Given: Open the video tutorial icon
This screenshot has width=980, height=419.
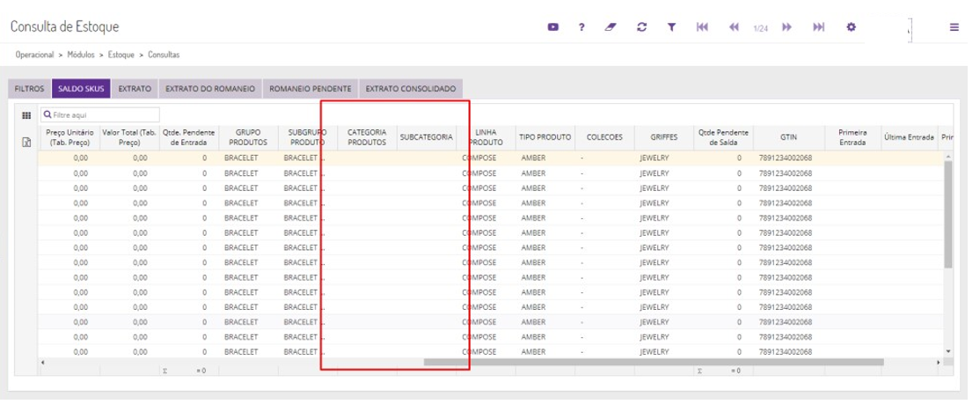Looking at the screenshot, I should 553,27.
